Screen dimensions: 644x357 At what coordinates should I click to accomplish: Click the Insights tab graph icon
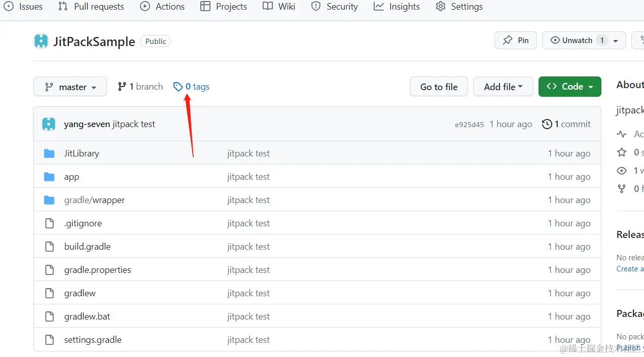[379, 7]
